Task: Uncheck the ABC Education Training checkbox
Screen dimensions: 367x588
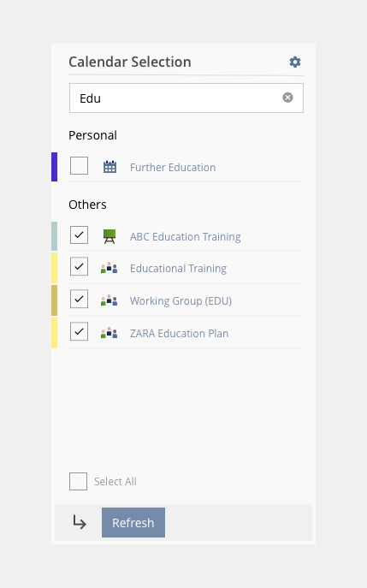Action: point(79,235)
